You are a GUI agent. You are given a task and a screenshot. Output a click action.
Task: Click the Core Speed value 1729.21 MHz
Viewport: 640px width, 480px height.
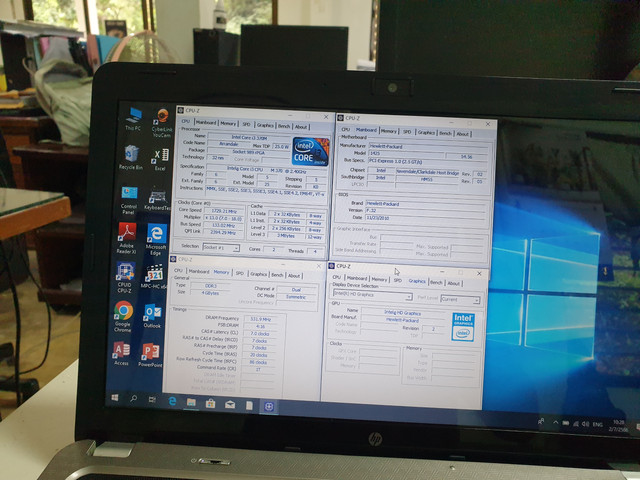pyautogui.click(x=223, y=211)
